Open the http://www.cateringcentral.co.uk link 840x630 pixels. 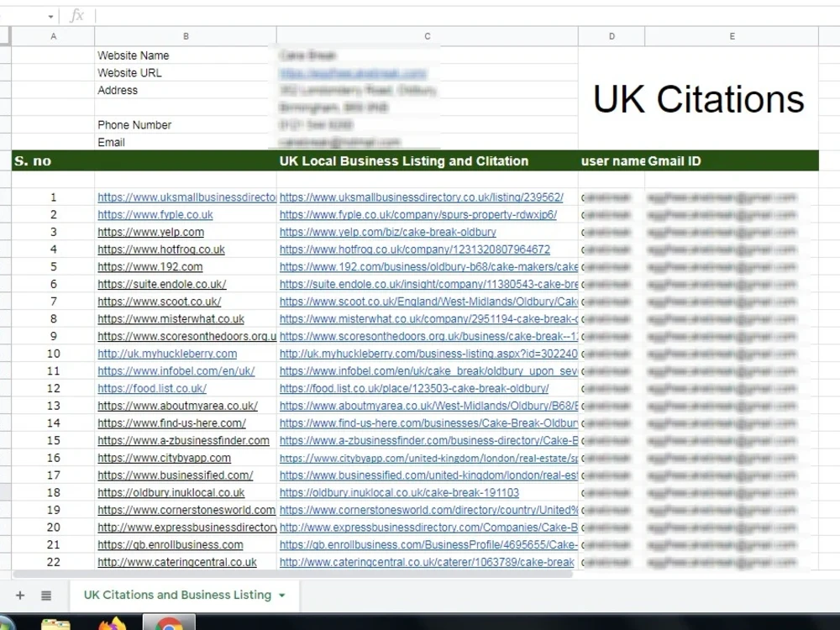point(176,562)
